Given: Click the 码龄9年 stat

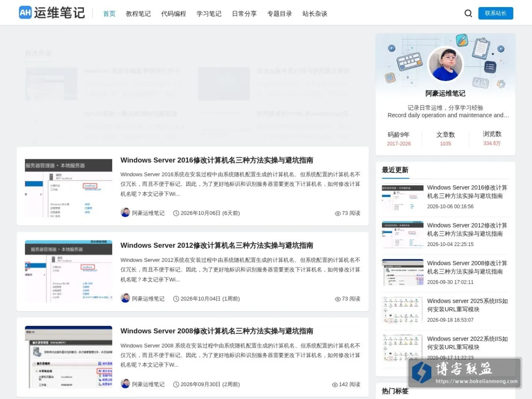Looking at the screenshot, I should point(399,138).
